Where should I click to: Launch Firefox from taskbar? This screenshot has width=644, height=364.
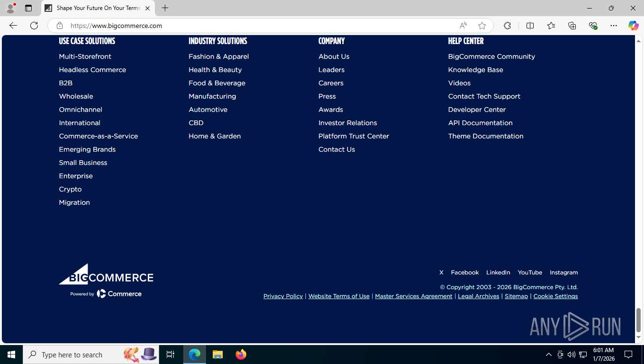[241, 355]
